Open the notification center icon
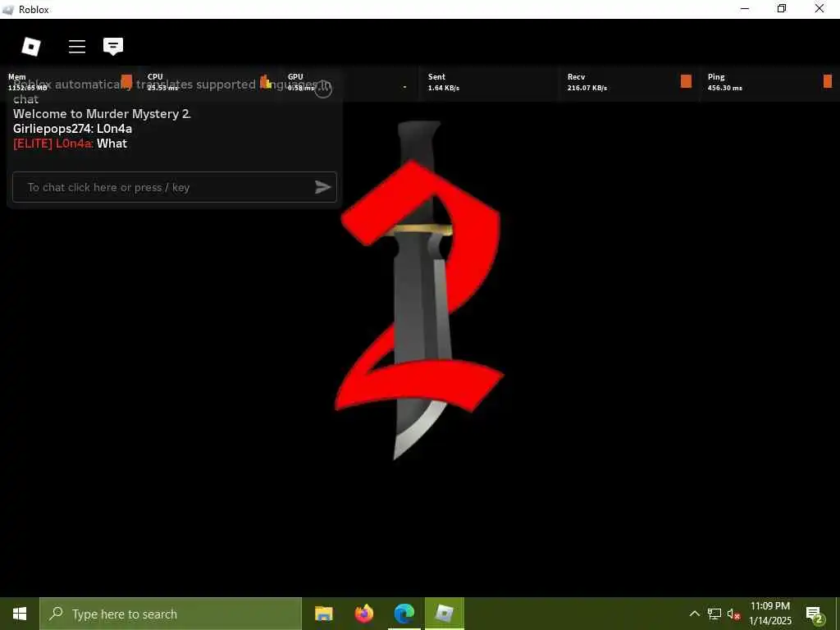This screenshot has width=840, height=630. coord(815,614)
